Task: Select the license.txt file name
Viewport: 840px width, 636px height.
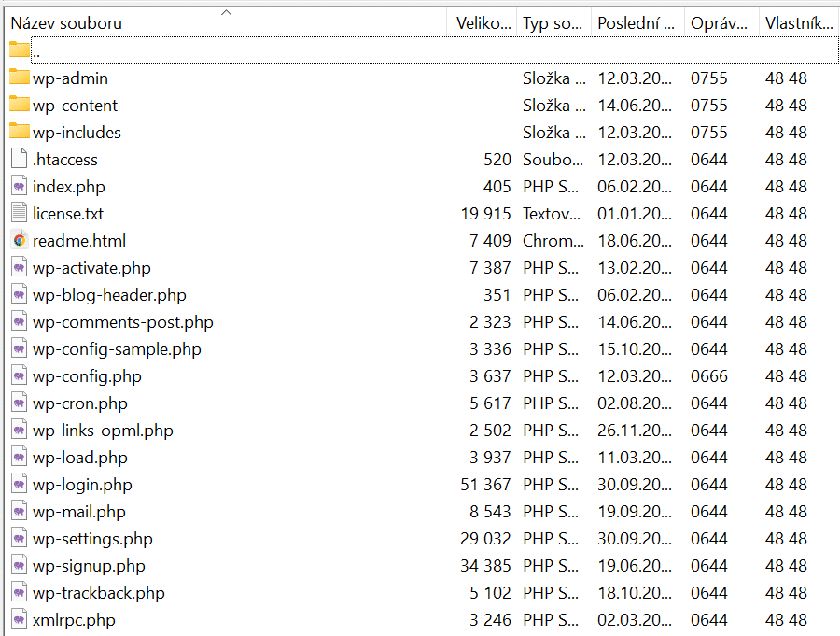Action: click(68, 214)
